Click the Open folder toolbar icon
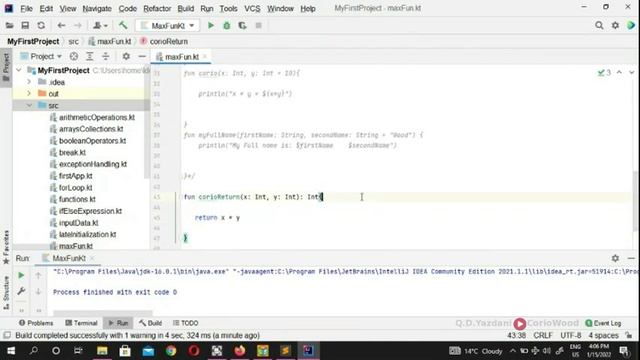Image resolution: width=640 pixels, height=360 pixels. (9, 25)
